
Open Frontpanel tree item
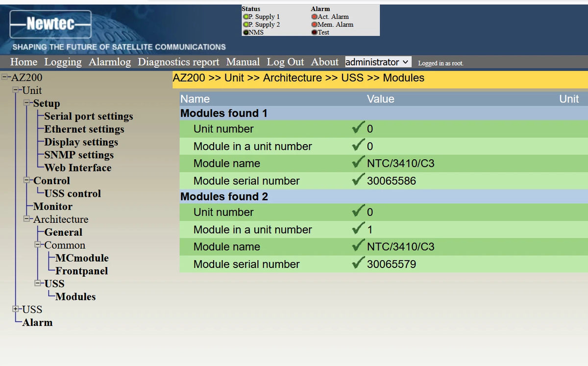81,271
